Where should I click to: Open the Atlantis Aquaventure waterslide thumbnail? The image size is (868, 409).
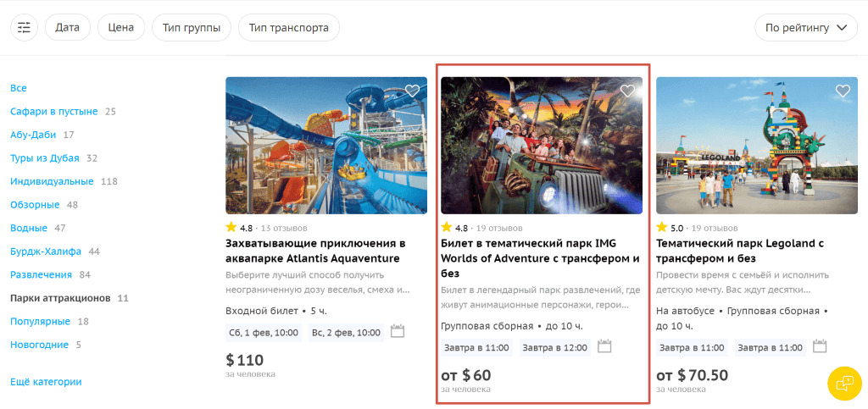(326, 146)
